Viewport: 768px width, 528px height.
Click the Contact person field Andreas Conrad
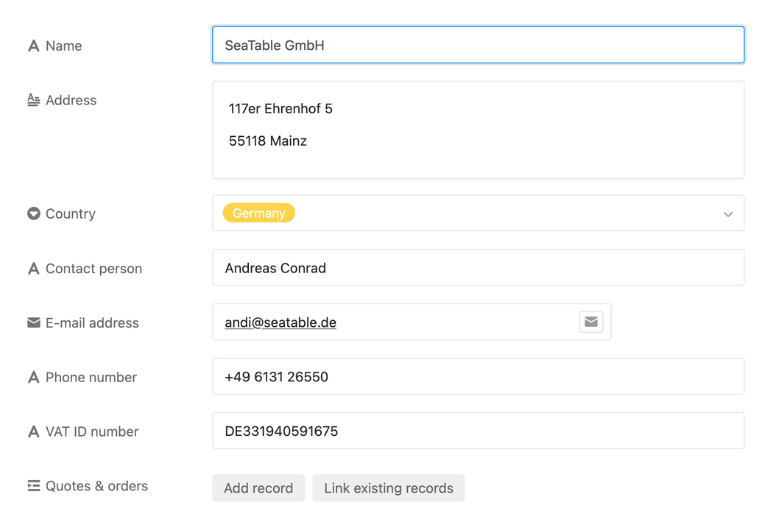tap(478, 267)
